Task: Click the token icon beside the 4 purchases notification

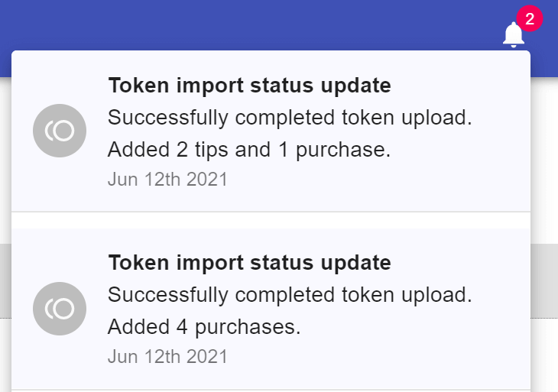Action: coord(60,309)
